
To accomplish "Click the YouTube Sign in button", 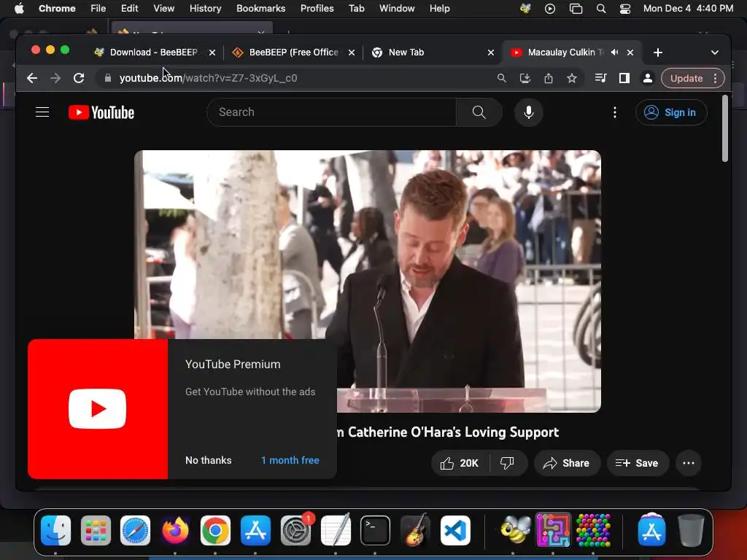I will [x=671, y=112].
